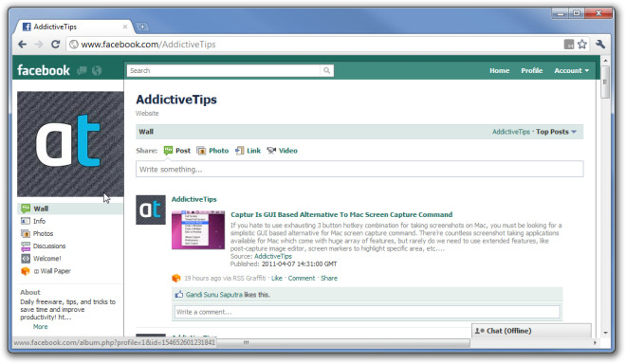
Task: Open the Chrome wrench settings menu
Action: (x=600, y=45)
